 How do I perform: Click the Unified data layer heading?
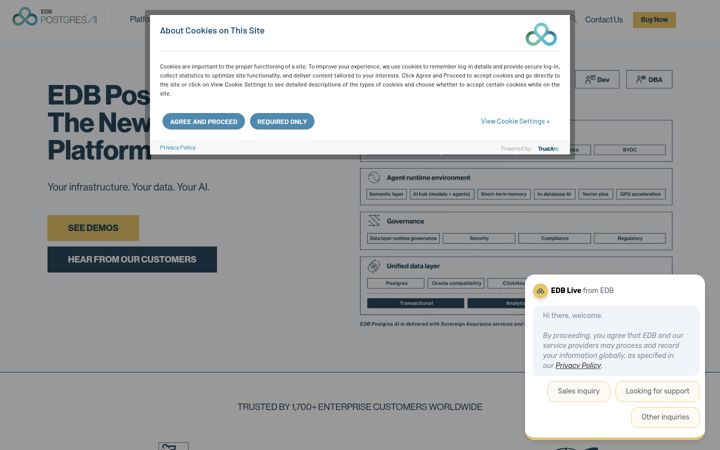413,266
